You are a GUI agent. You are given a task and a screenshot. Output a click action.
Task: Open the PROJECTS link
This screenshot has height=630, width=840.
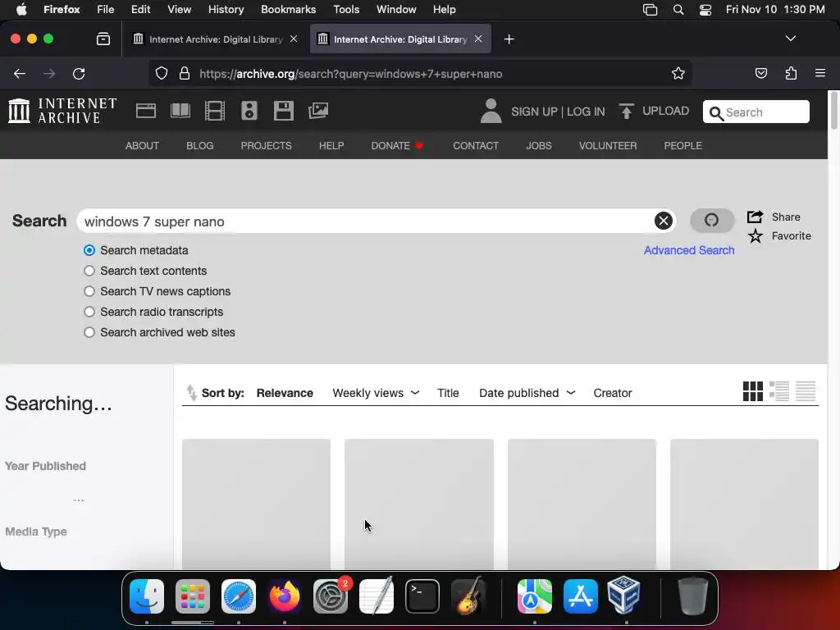click(x=267, y=146)
